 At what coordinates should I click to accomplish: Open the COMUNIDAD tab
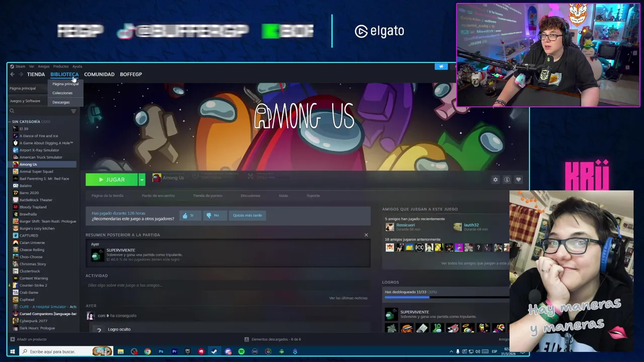click(x=99, y=74)
